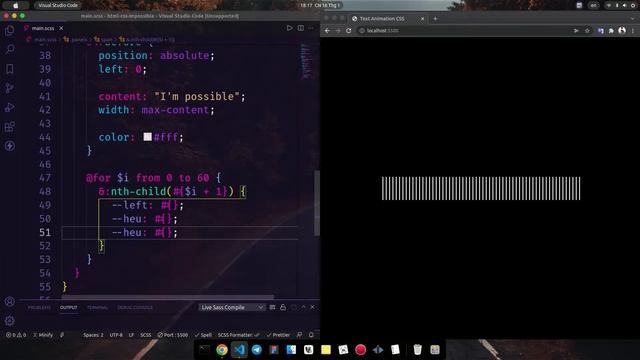Open the Source Control view

tap(9, 88)
